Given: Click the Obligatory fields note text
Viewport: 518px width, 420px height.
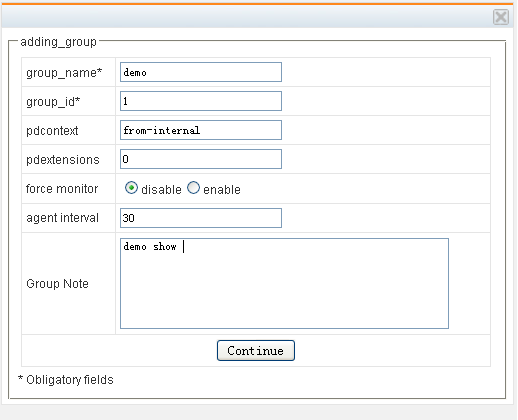Looking at the screenshot, I should [66, 380].
